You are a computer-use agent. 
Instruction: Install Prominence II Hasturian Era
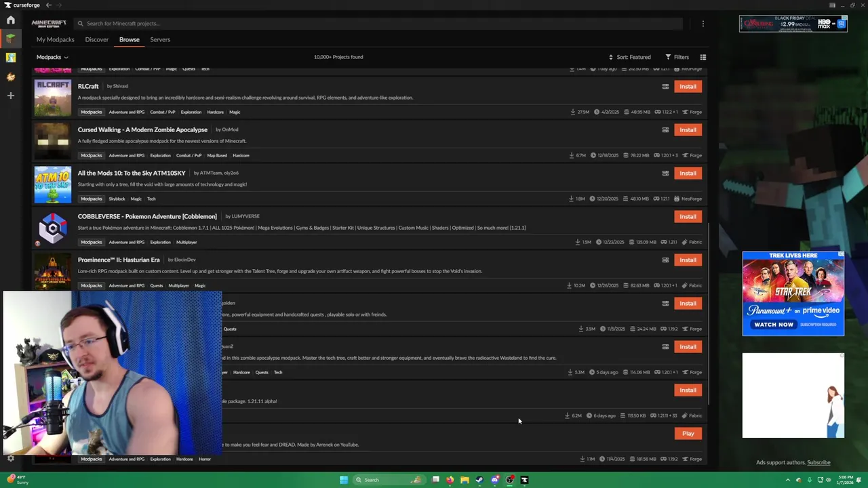(688, 260)
